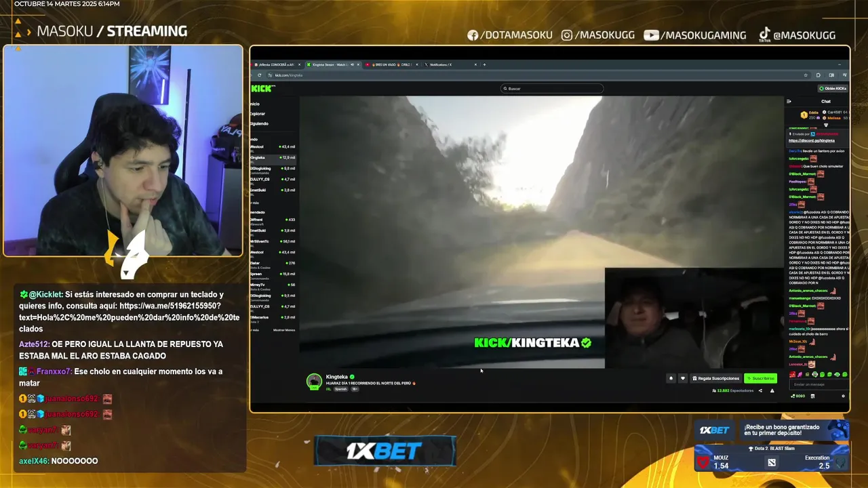Image resolution: width=868 pixels, height=488 pixels.
Task: Click the 9060 KICKs balance icon
Action: 798,396
